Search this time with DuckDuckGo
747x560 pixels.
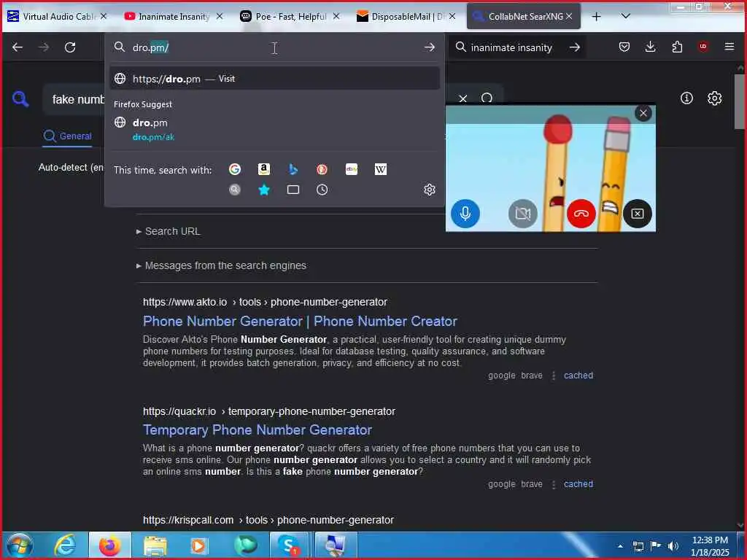point(322,169)
